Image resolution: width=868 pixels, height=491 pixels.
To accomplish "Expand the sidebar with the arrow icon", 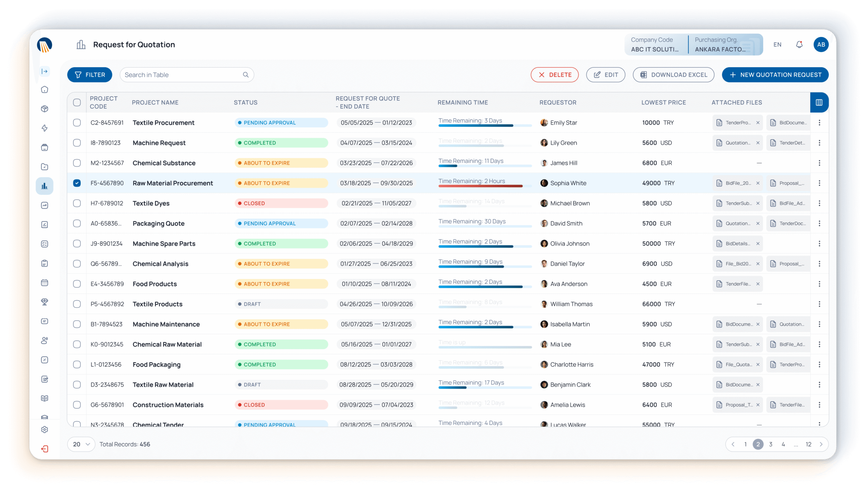I will 44,71.
